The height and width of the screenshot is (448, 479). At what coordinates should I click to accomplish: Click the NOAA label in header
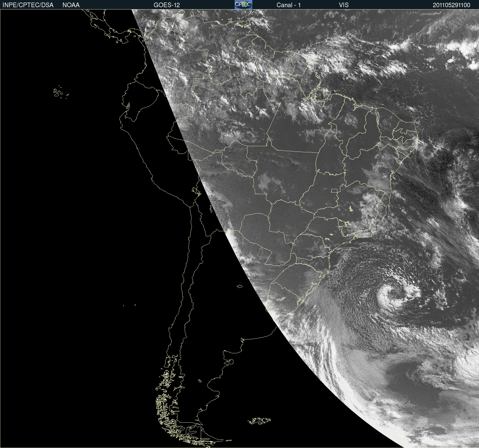pyautogui.click(x=71, y=5)
